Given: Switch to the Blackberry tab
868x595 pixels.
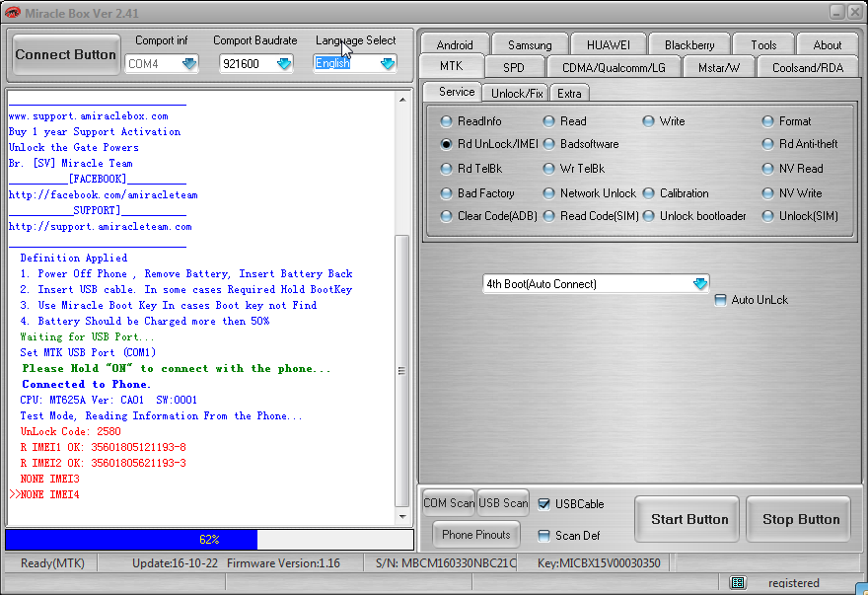Looking at the screenshot, I should coord(689,44).
